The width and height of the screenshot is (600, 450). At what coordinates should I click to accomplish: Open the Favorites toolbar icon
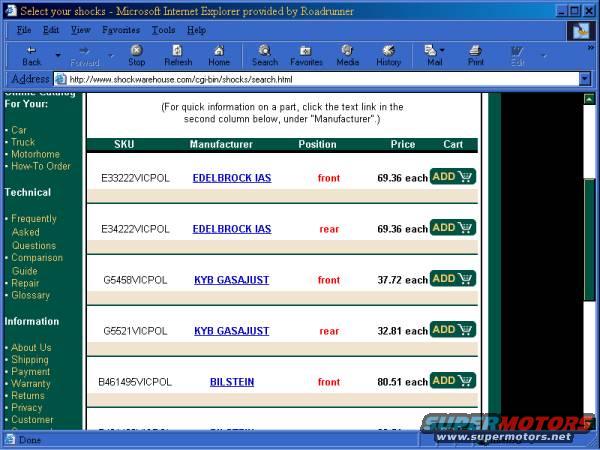pos(306,54)
